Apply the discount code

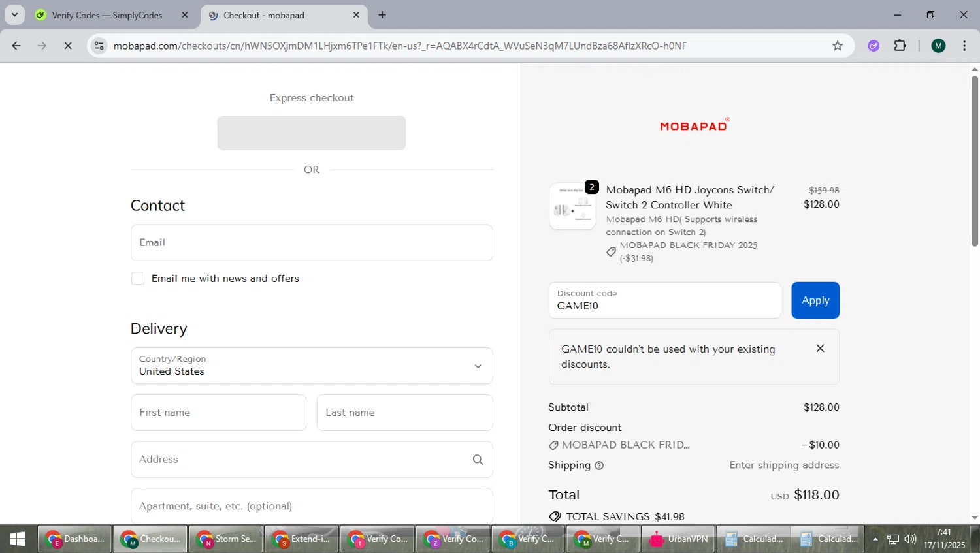point(815,300)
